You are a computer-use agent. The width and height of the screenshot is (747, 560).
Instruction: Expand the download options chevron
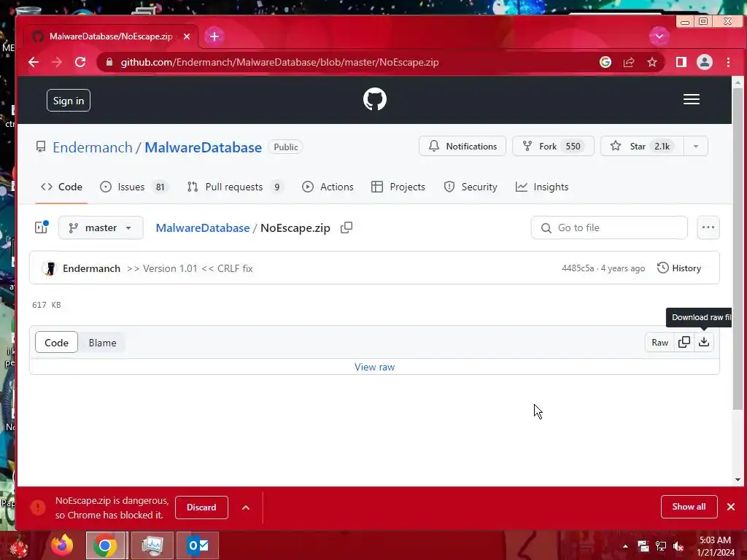[x=246, y=507]
